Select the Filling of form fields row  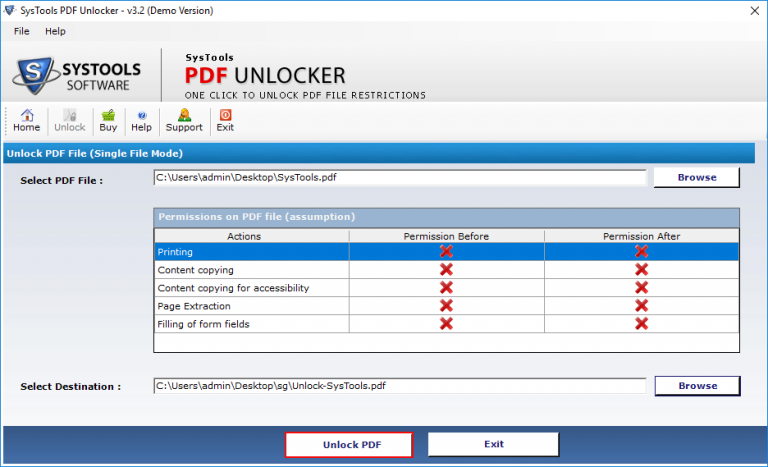(x=446, y=324)
